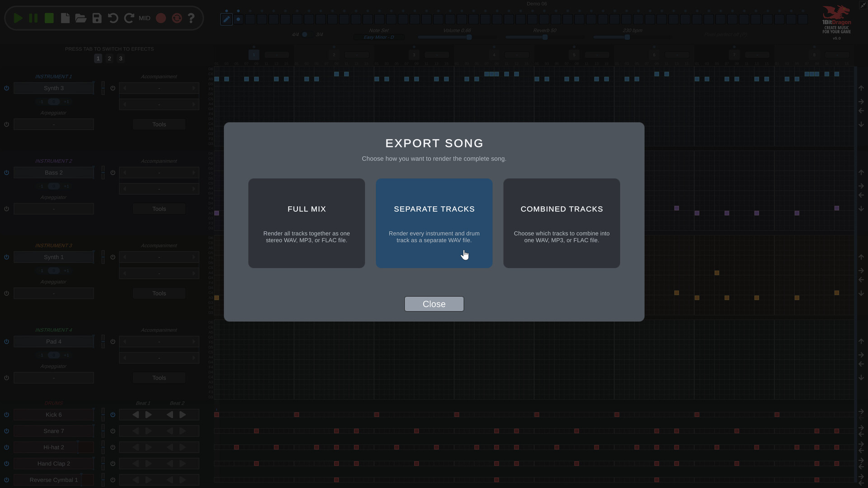Choose Separate Tracks export option
Viewport: 868px width, 488px height.
[x=434, y=223]
